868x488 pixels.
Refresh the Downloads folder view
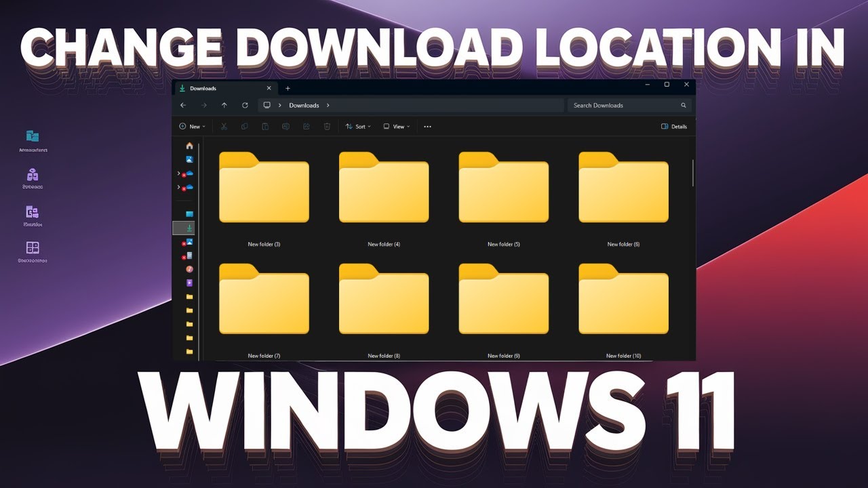(x=245, y=105)
